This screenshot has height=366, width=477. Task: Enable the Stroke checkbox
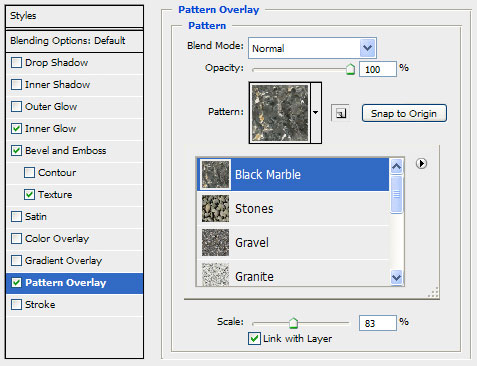click(x=16, y=305)
